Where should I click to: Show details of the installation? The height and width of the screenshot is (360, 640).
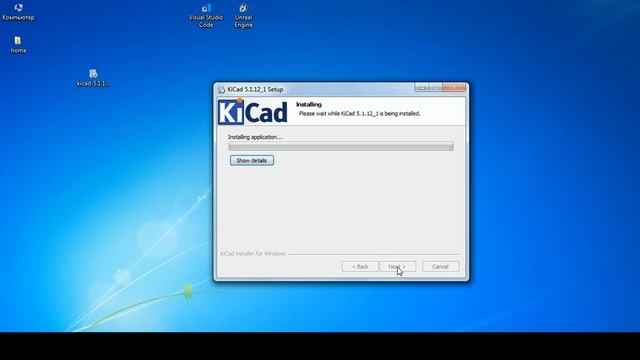click(x=251, y=160)
